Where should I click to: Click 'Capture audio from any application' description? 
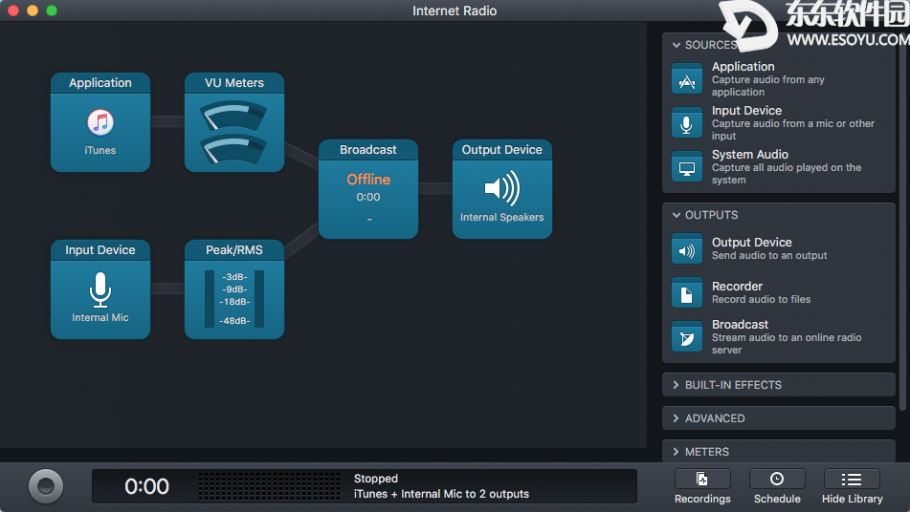[768, 86]
